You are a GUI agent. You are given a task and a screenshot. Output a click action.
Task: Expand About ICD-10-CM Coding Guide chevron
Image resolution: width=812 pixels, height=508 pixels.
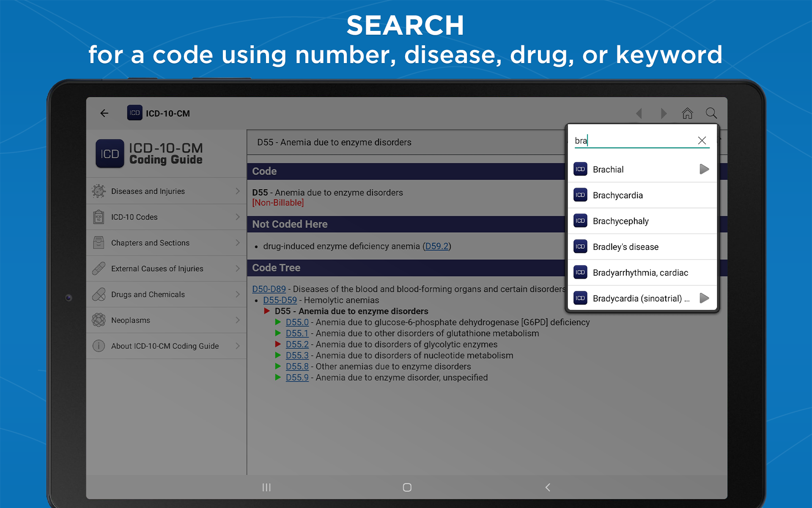[238, 346]
